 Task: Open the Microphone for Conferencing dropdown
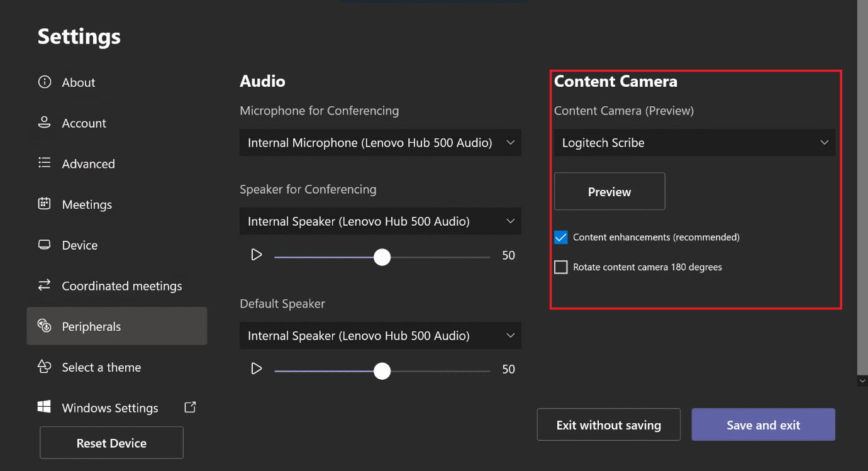pyautogui.click(x=381, y=143)
